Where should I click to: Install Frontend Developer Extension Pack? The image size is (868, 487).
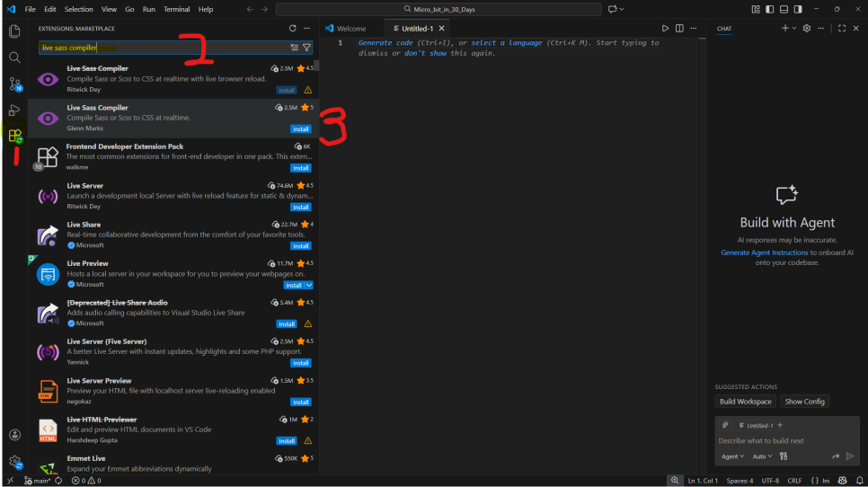tap(301, 168)
